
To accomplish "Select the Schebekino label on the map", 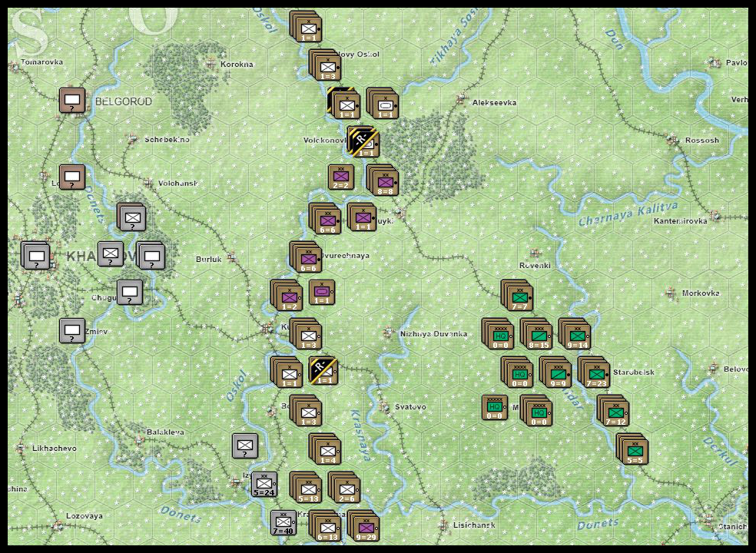I will pos(167,140).
